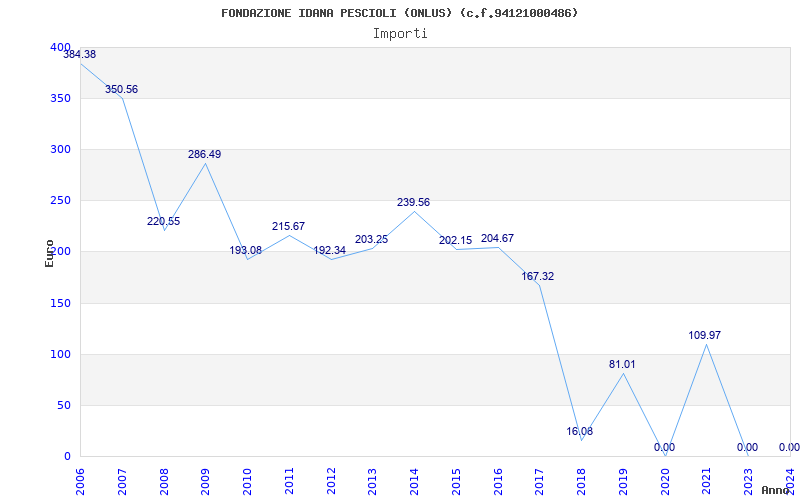The image size is (800, 500).
Task: Click the 286.49 data label
Action: [205, 154]
